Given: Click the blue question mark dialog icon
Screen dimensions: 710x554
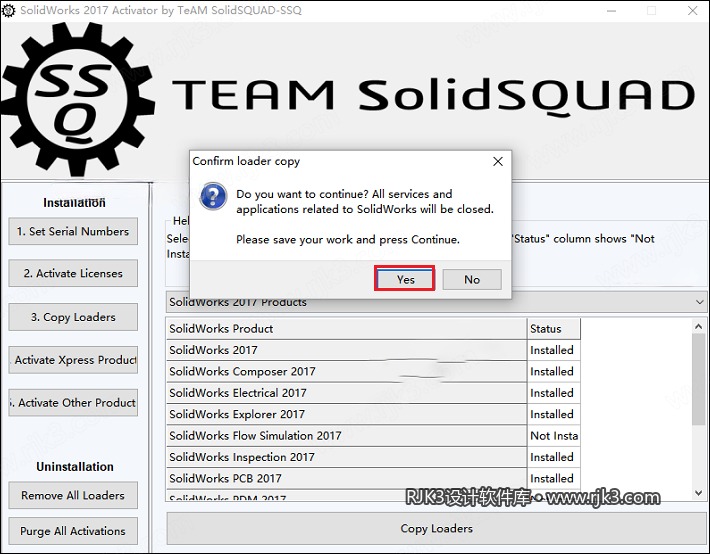Looking at the screenshot, I should coord(213,196).
